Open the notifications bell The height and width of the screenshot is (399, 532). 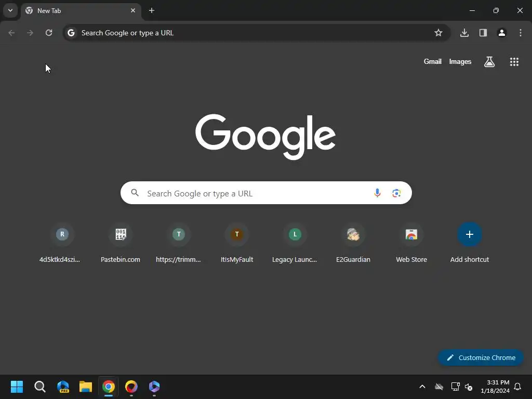[518, 387]
